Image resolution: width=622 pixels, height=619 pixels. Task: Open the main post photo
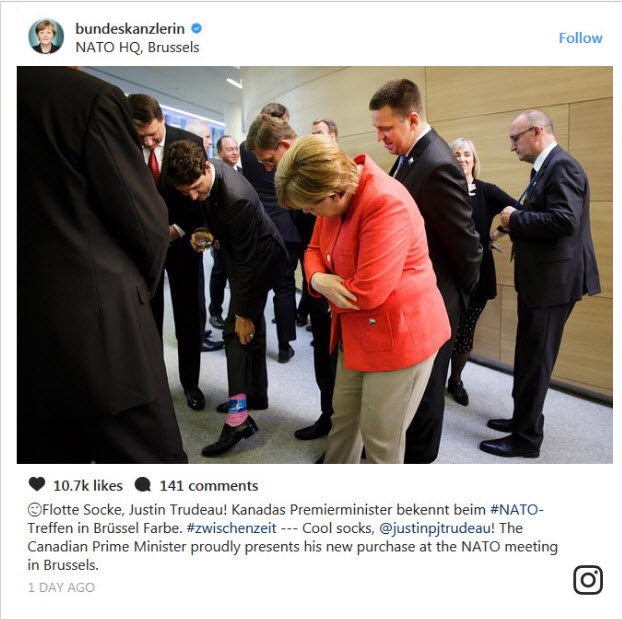[315, 265]
